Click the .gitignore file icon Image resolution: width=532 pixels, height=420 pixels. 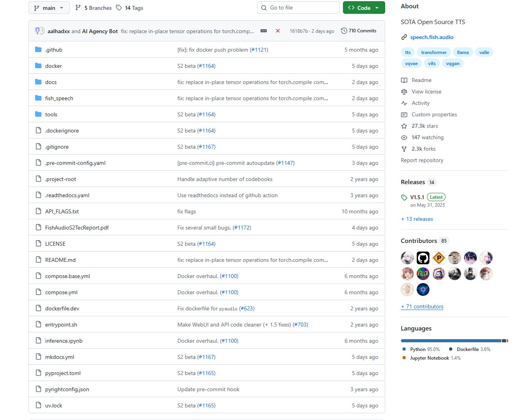(x=38, y=147)
